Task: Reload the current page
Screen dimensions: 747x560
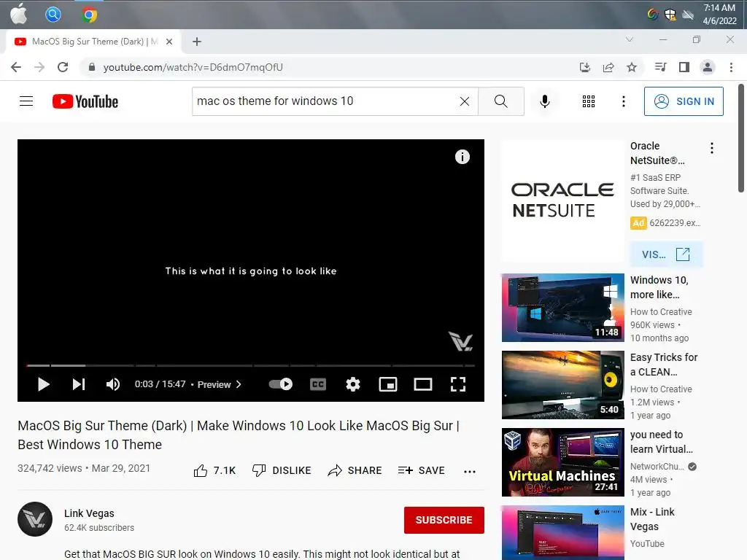Action: pos(63,67)
